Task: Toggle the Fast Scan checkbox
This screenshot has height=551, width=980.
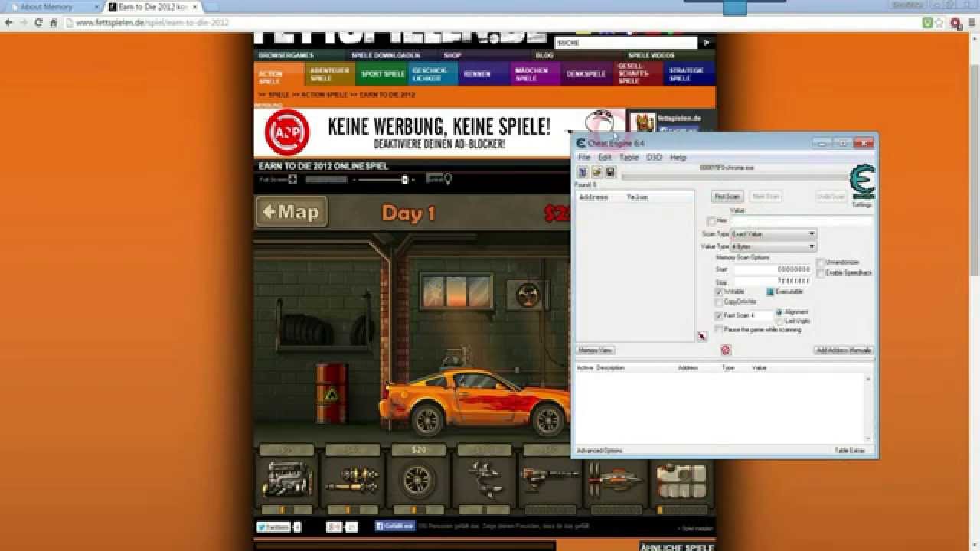Action: pyautogui.click(x=719, y=315)
